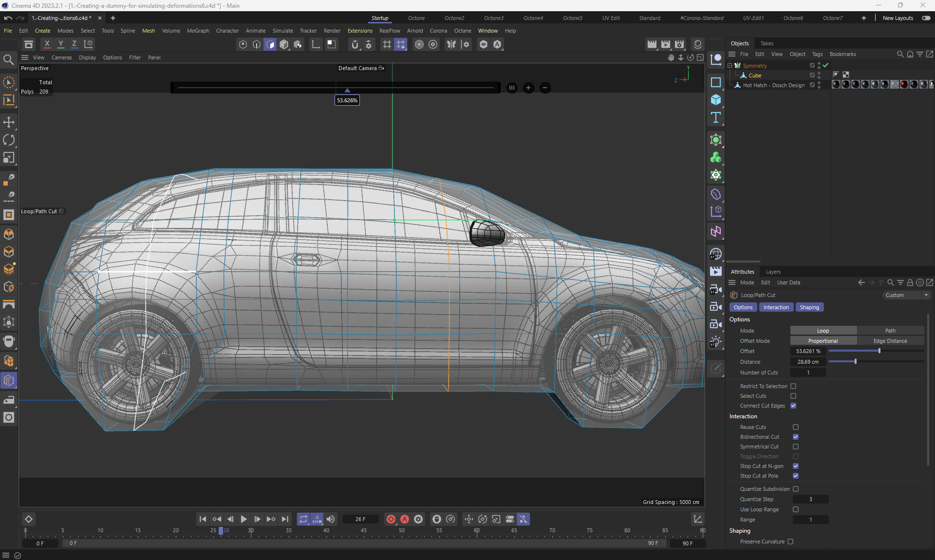Select the Scale tool
Viewport: 935px width, 560px height.
tap(9, 158)
